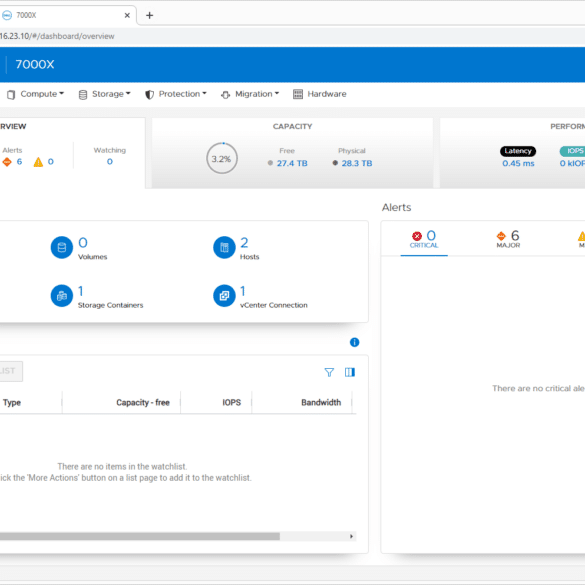Open the 1 vCenter Connection link
This screenshot has height=585, width=585.
(x=243, y=291)
